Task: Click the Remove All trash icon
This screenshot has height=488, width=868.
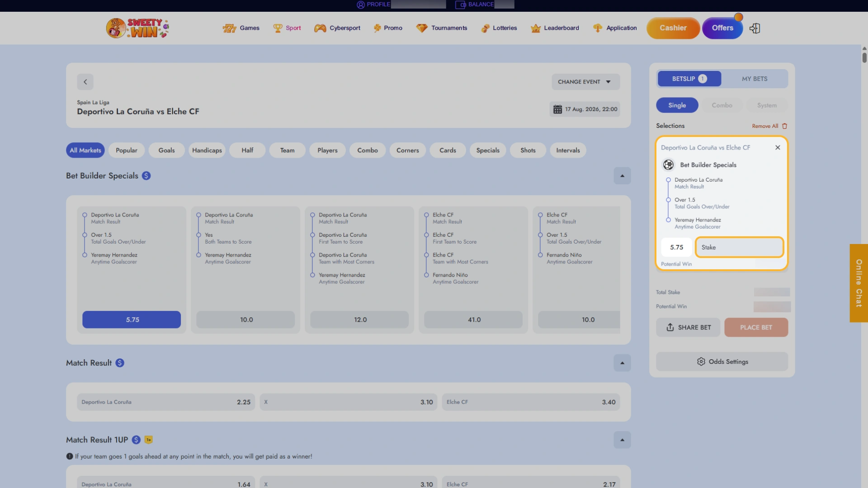Action: 784,126
